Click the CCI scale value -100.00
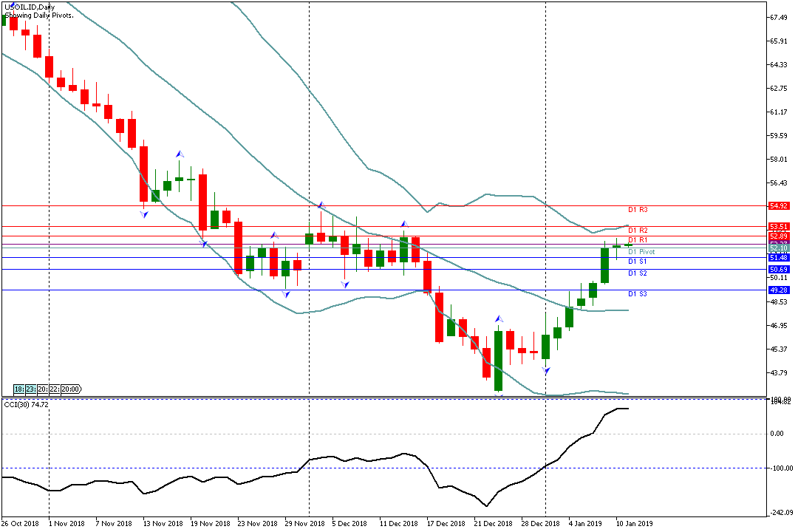The height and width of the screenshot is (532, 798). (780, 468)
